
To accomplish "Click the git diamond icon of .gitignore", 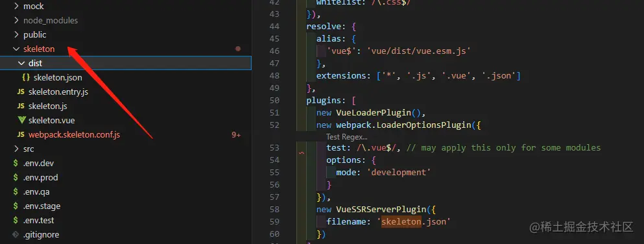I will tap(16, 234).
